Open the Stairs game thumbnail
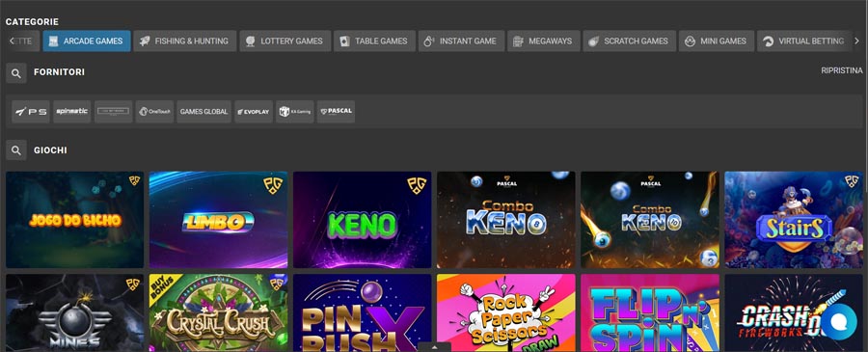Screen dimensions: 868x352 pyautogui.click(x=794, y=220)
